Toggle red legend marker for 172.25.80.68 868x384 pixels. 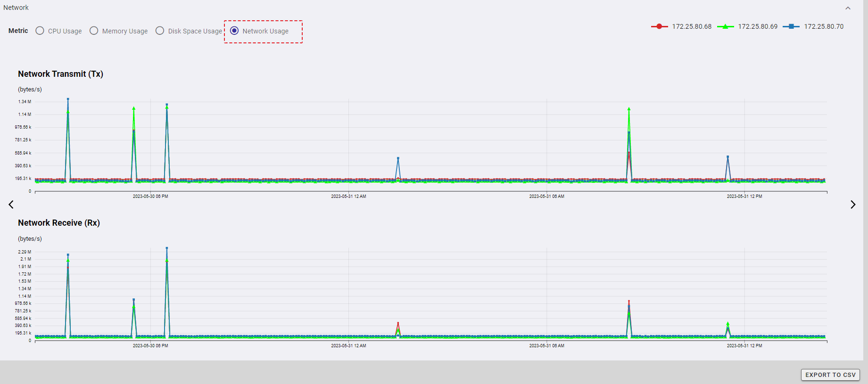point(659,26)
